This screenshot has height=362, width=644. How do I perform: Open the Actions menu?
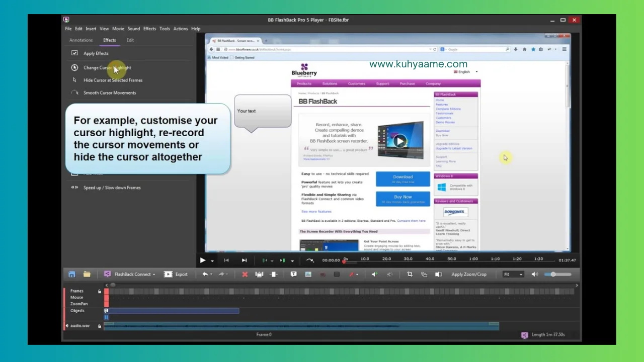tap(181, 29)
